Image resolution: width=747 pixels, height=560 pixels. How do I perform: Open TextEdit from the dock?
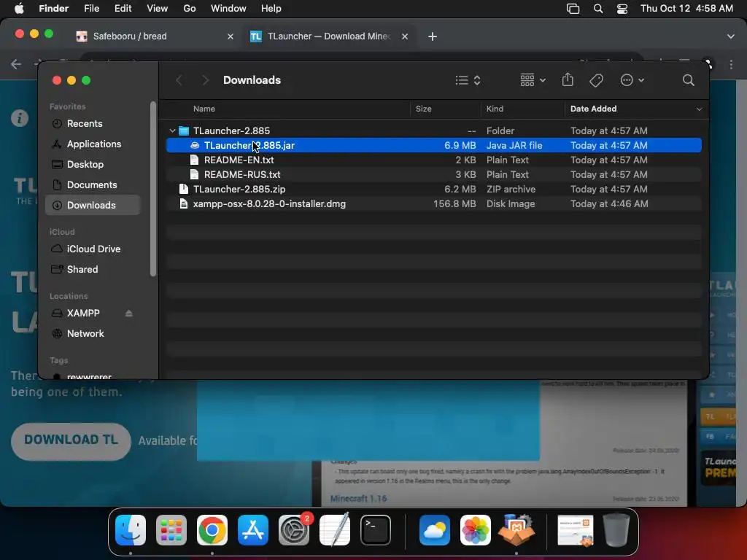pos(335,530)
